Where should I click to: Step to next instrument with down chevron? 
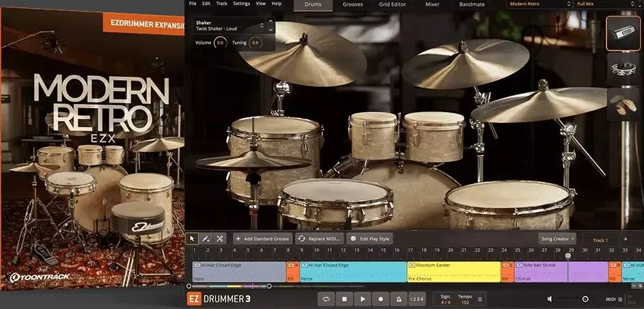coord(270,29)
